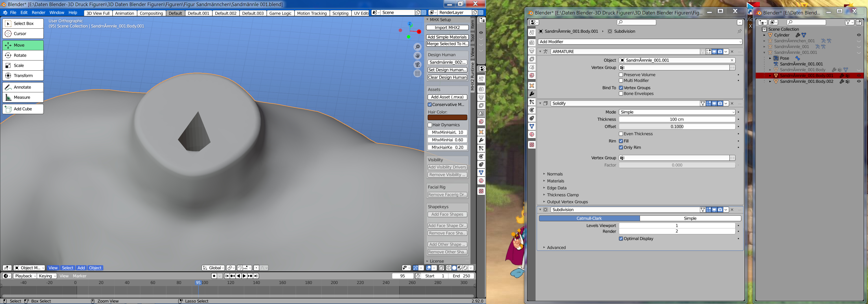Select the Scale tool
The width and height of the screenshot is (868, 304).
click(x=23, y=65)
